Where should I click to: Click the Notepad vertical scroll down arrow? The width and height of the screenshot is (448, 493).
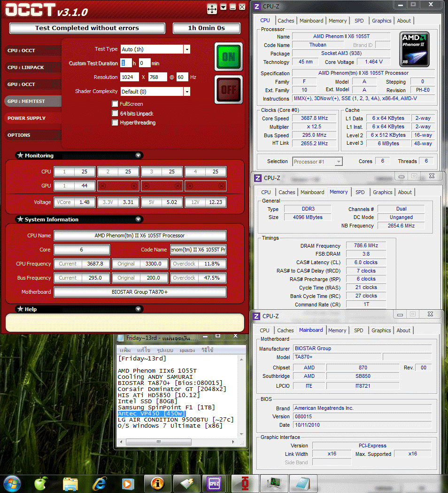(241, 434)
